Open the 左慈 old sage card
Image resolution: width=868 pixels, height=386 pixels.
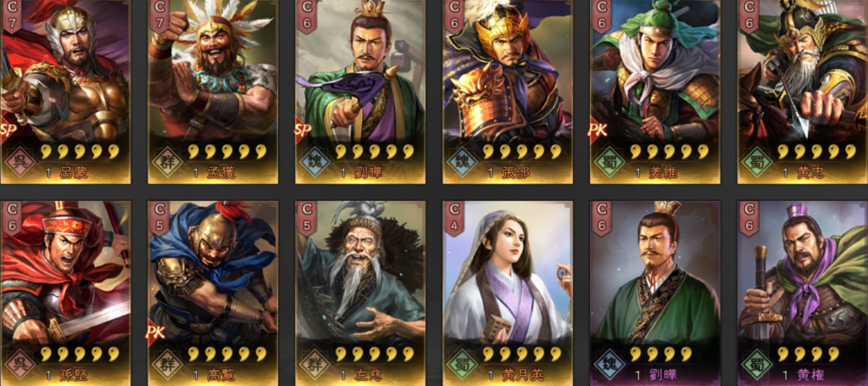[360, 294]
